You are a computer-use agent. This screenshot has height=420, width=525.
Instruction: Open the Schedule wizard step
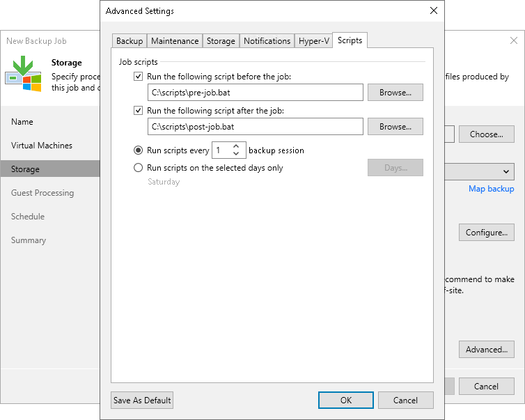coord(28,217)
